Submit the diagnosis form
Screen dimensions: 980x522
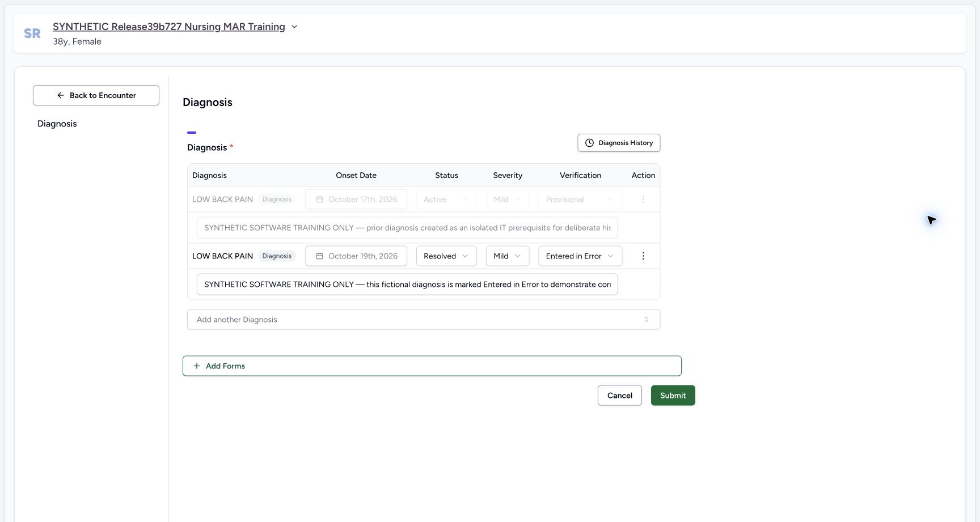point(673,396)
